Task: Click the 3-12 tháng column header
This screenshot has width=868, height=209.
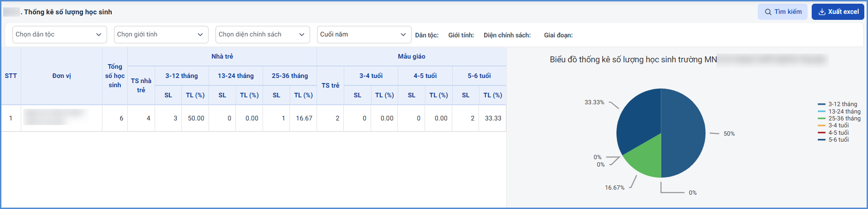Action: coord(182,76)
